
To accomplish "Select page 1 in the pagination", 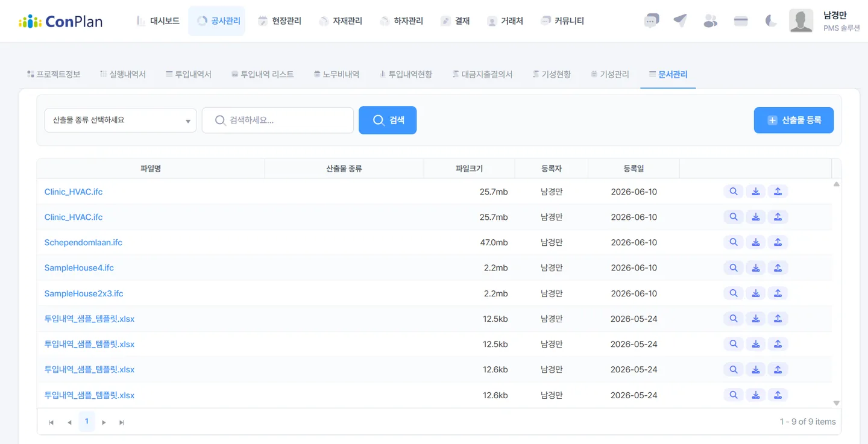I will pyautogui.click(x=87, y=422).
